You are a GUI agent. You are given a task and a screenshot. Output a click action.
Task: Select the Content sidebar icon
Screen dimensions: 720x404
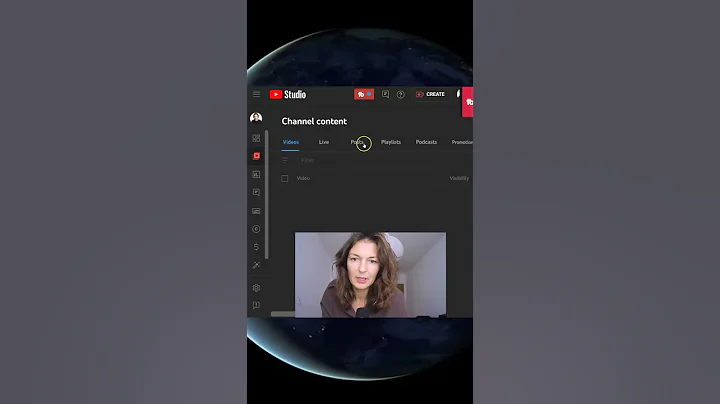tap(256, 156)
